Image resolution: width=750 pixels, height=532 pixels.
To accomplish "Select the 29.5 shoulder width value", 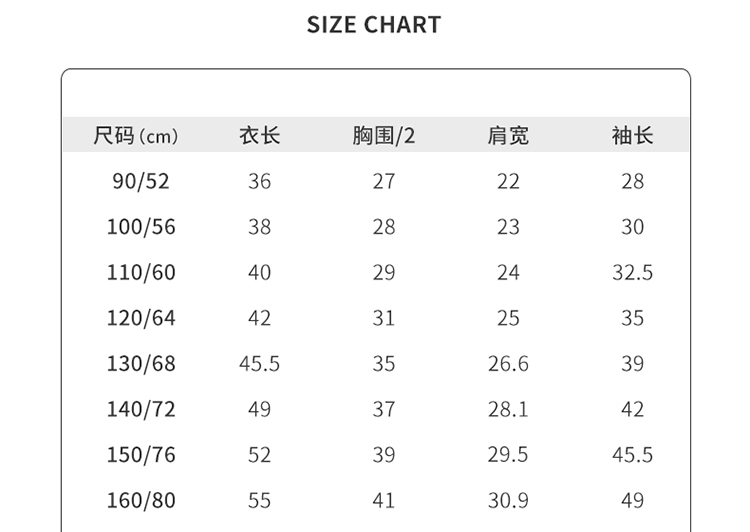I will click(x=508, y=455).
